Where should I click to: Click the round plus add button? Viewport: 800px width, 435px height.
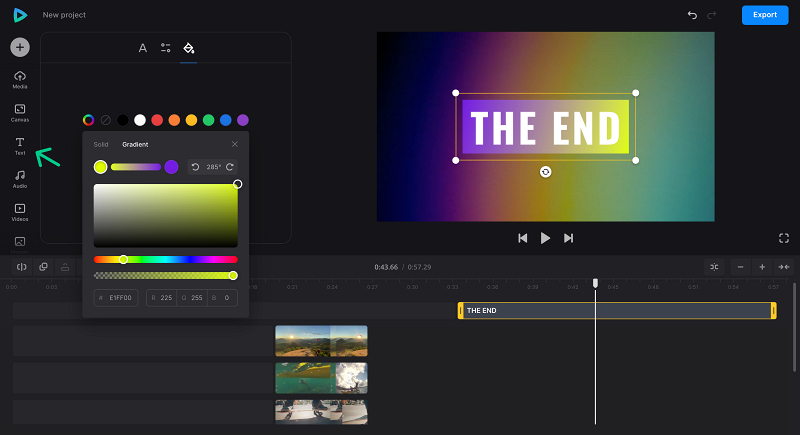(x=20, y=47)
